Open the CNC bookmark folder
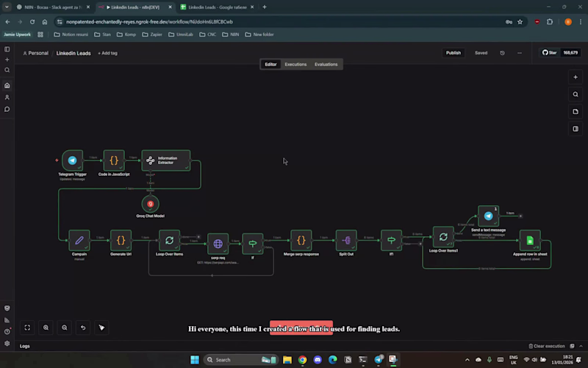Viewport: 588px width, 368px height. click(208, 35)
